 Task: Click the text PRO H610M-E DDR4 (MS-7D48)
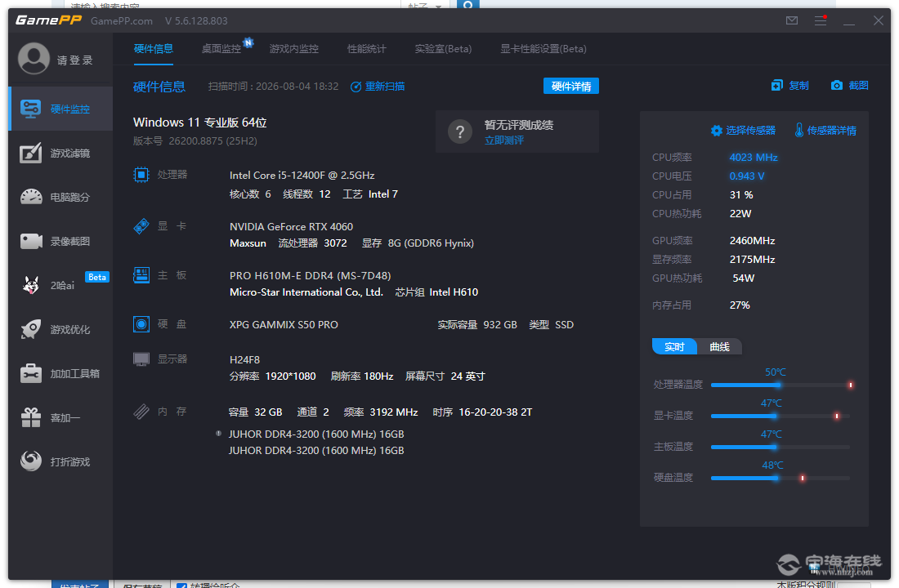click(311, 276)
